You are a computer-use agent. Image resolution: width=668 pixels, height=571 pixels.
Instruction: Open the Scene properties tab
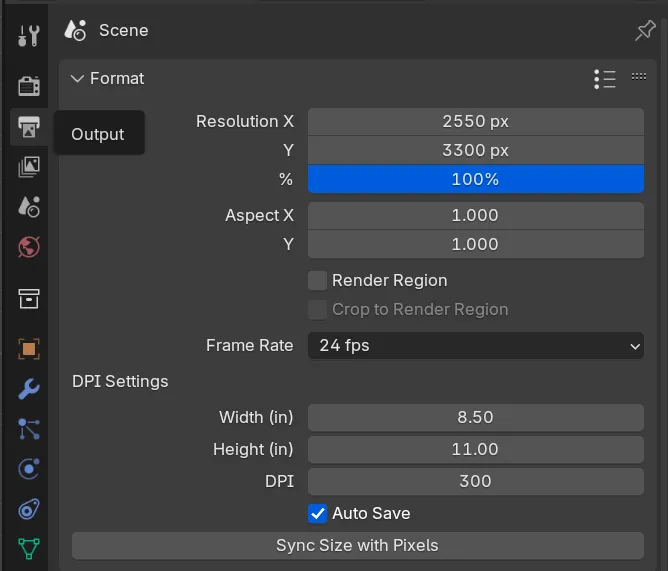point(29,207)
